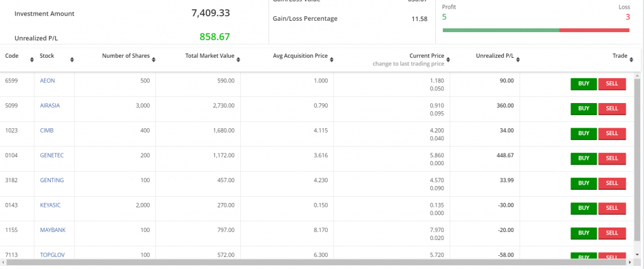Click the scroll right arrow at table bottom

pos(630,262)
